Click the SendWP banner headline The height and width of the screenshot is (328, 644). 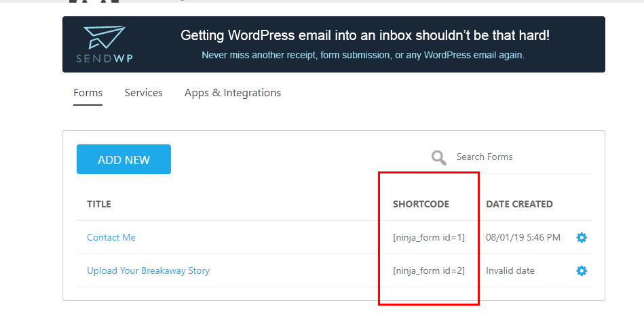pyautogui.click(x=364, y=35)
